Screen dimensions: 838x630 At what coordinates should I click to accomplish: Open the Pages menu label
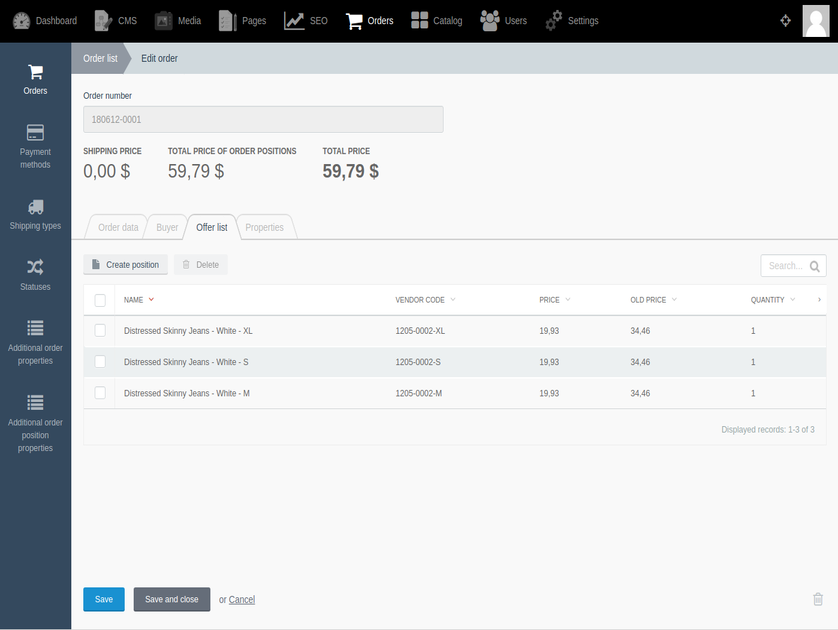pyautogui.click(x=254, y=21)
